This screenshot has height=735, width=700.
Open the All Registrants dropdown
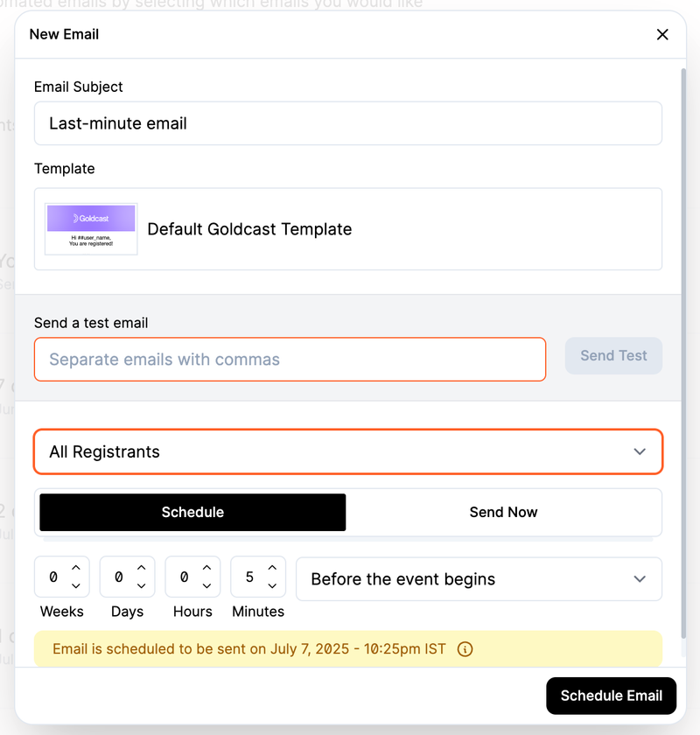pos(347,451)
